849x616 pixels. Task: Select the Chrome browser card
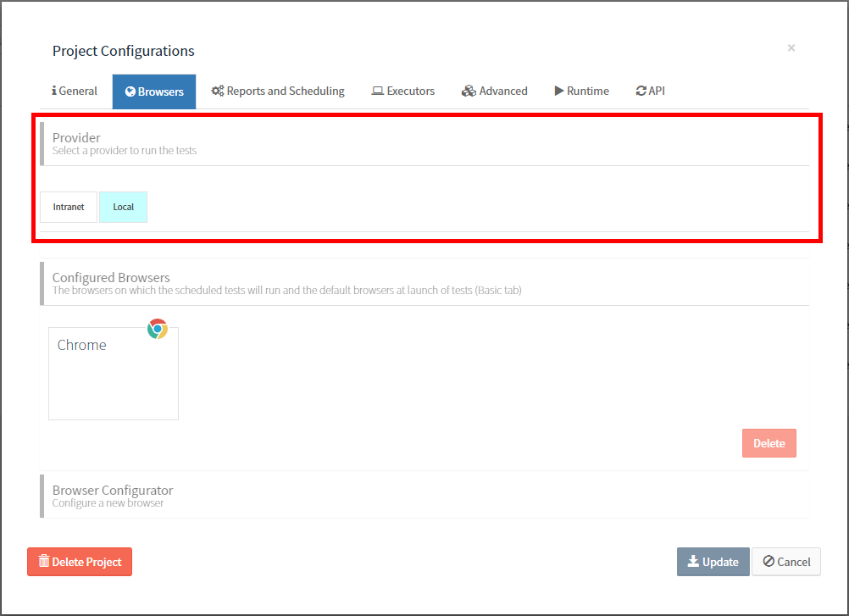pyautogui.click(x=114, y=374)
